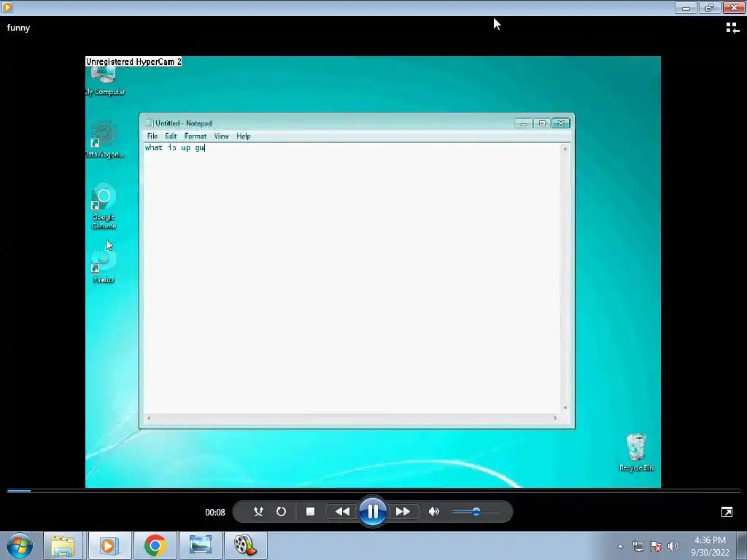The height and width of the screenshot is (560, 747).
Task: Turn on shuffle in the player controls
Action: pos(258,511)
